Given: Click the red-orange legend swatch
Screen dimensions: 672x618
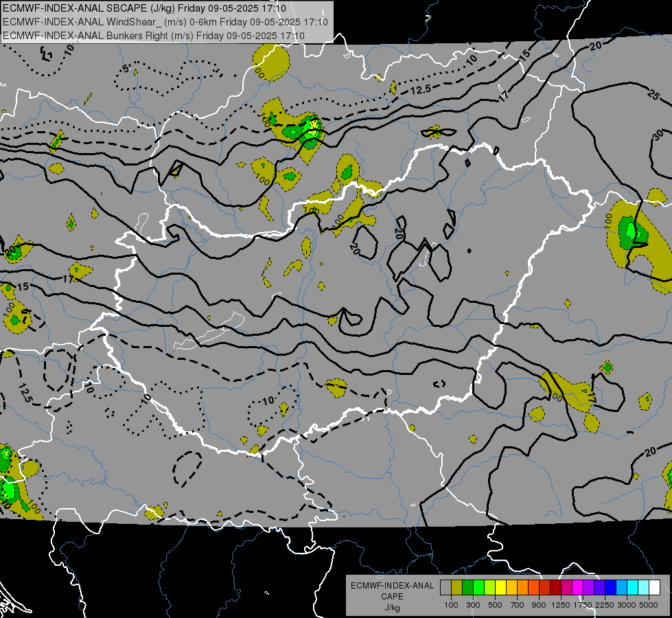Looking at the screenshot, I should [533, 588].
